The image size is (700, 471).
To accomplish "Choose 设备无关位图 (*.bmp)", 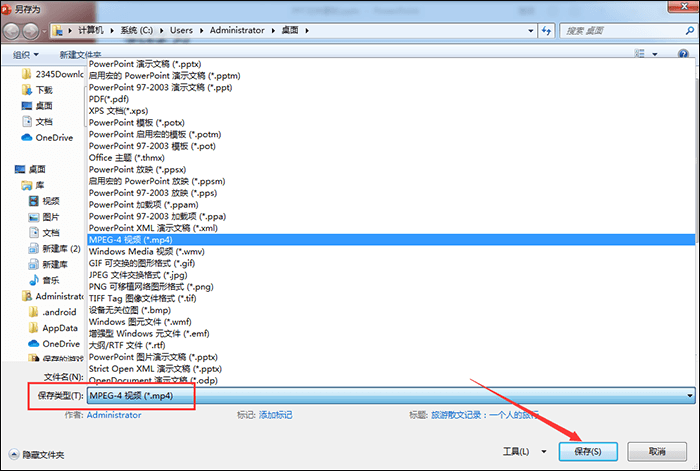I will pyautogui.click(x=391, y=310).
